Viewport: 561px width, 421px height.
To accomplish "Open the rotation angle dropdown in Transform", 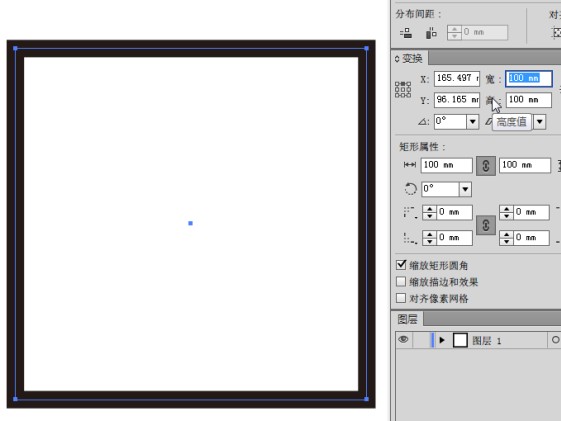I will click(x=473, y=122).
